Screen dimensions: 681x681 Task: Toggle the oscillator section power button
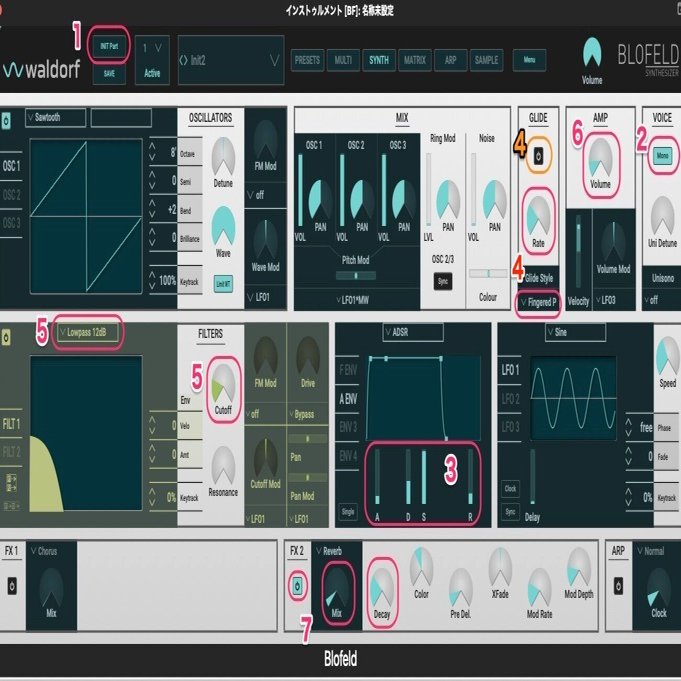[x=6, y=121]
